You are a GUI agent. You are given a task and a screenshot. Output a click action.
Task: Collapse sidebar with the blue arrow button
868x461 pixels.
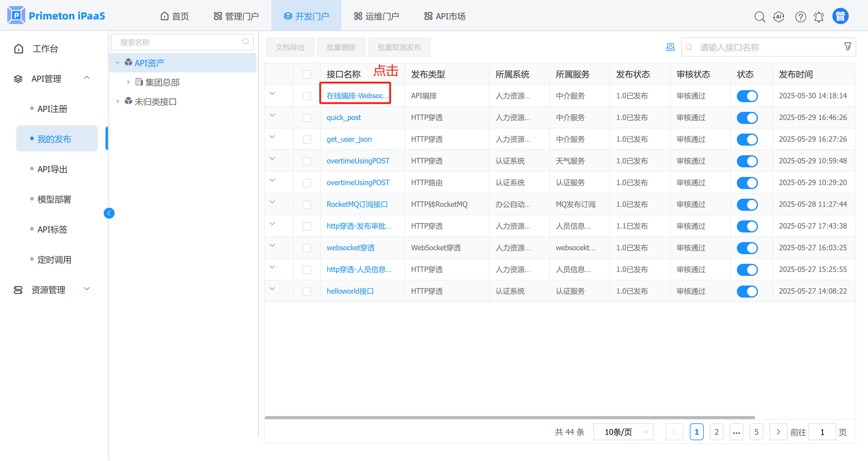[x=109, y=213]
